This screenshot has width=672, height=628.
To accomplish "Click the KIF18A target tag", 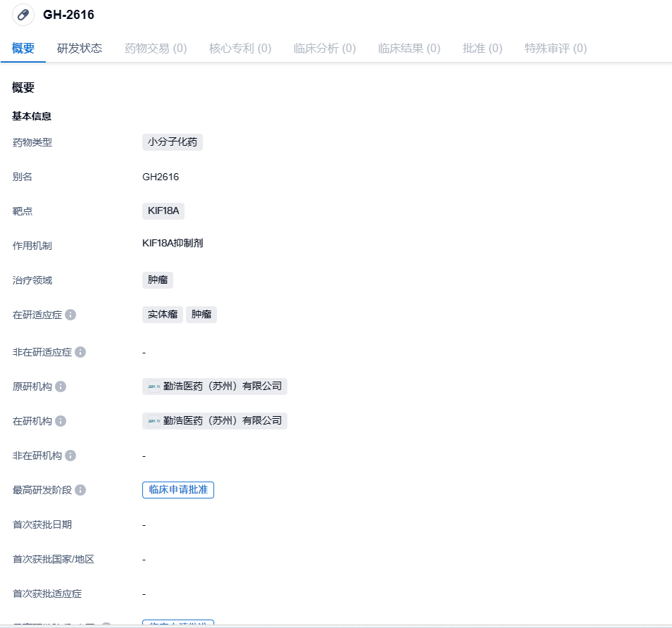I will [x=163, y=210].
